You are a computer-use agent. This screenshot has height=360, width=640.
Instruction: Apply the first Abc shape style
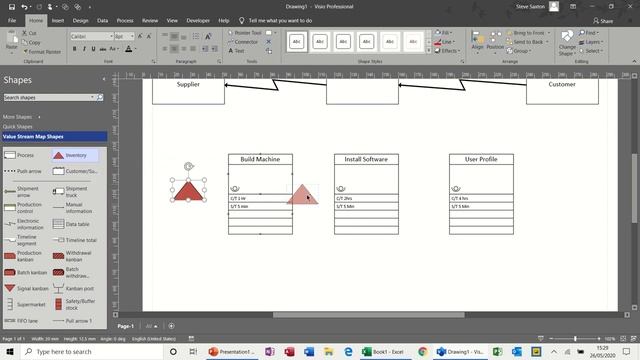point(297,41)
